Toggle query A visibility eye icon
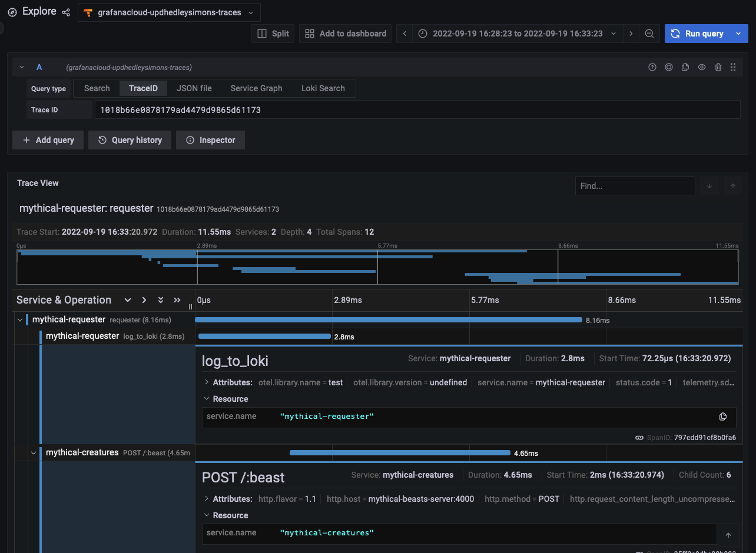This screenshot has width=756, height=553. click(702, 67)
